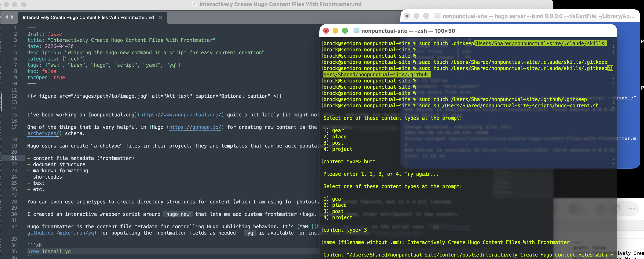The width and height of the screenshot is (644, 259).
Task: Open the https://gohugo.io/ link in the editor
Action: tap(195, 127)
